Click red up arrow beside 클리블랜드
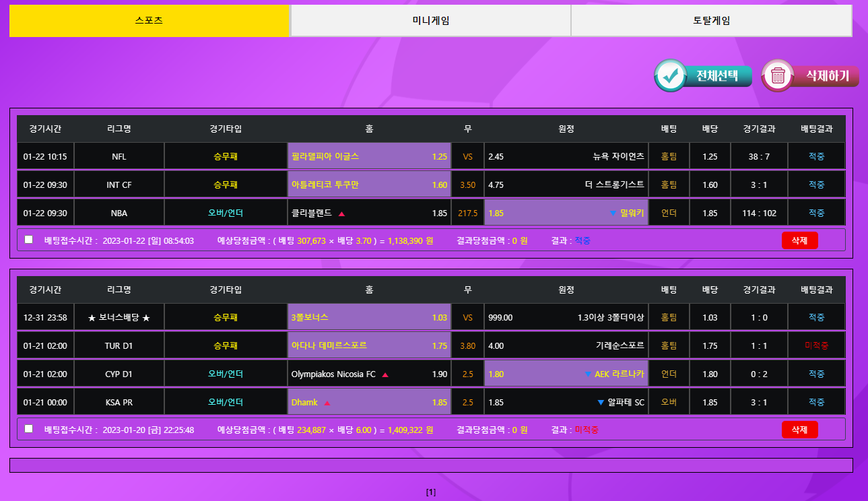 click(x=341, y=213)
